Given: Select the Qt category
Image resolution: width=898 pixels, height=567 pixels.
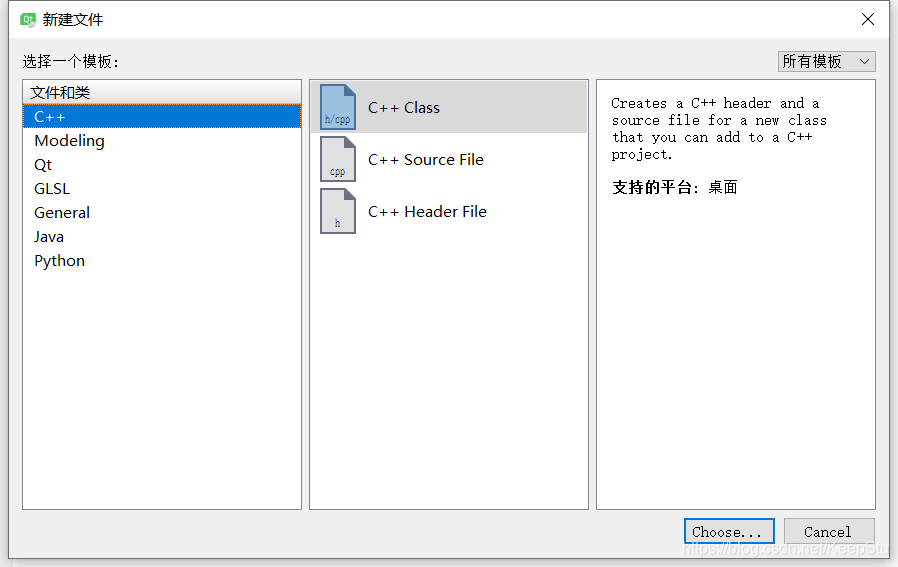Looking at the screenshot, I should click(162, 164).
